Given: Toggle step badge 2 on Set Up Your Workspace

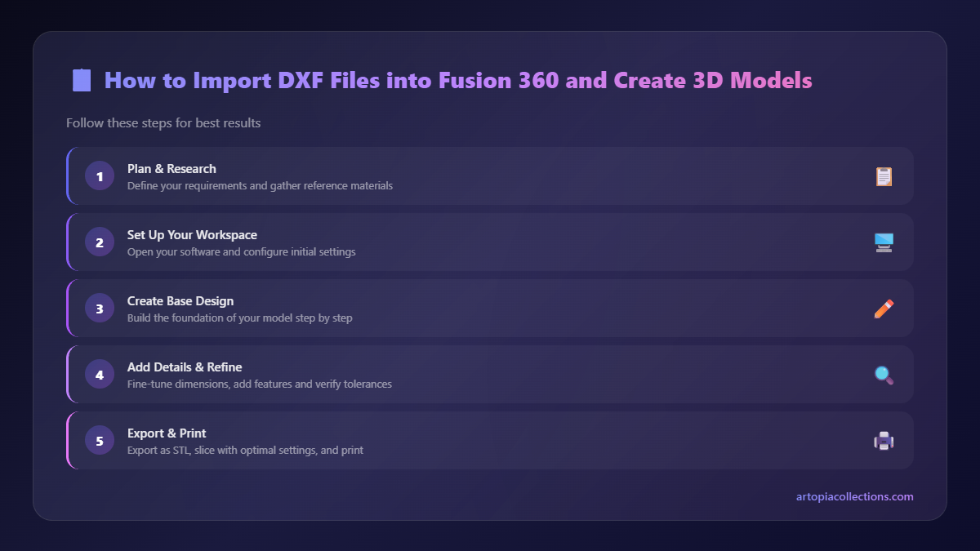Looking at the screenshot, I should coord(99,242).
